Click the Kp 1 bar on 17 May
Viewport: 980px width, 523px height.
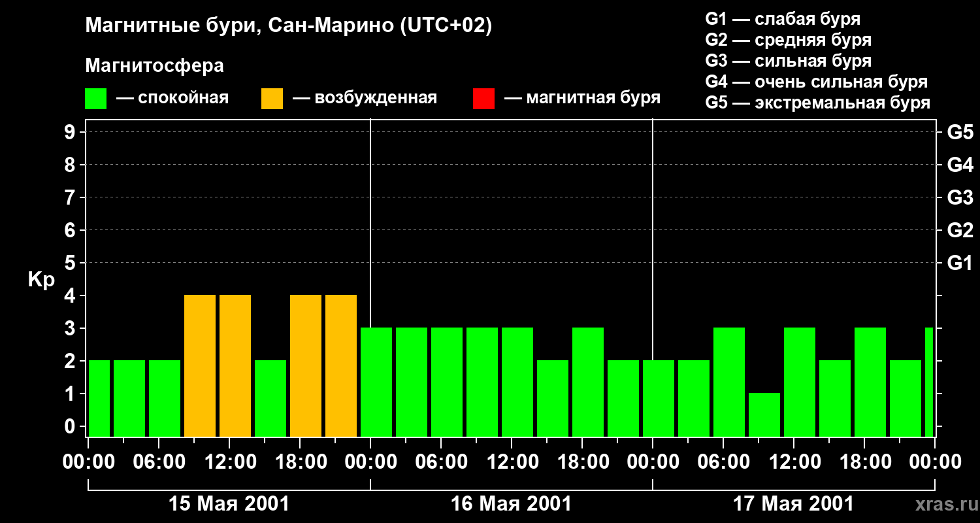click(764, 415)
